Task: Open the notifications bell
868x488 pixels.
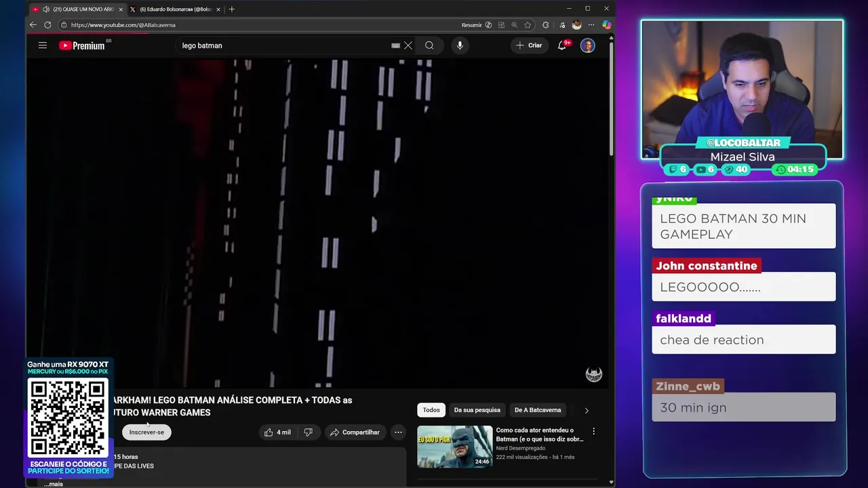Action: tap(561, 45)
